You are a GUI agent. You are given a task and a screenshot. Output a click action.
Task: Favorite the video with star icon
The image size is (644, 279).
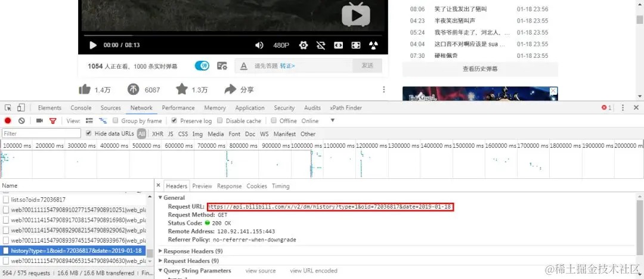click(x=182, y=89)
